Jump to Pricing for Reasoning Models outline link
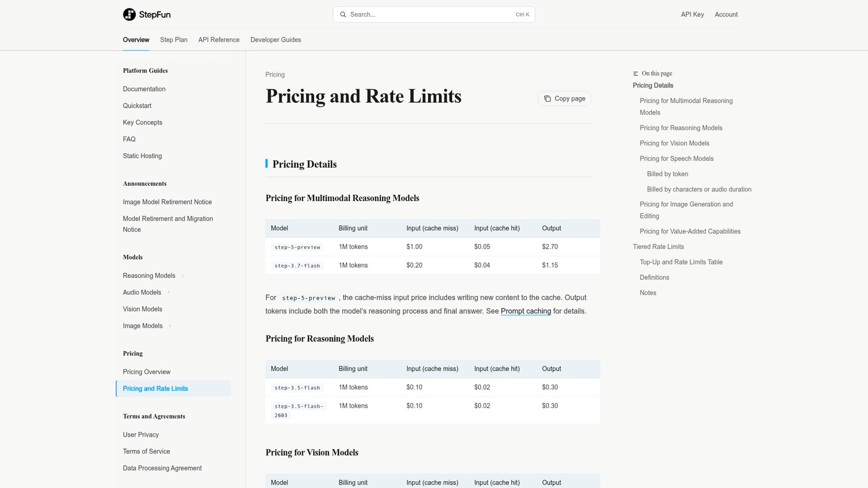Screen dimensions: 868x488 tap(681, 128)
